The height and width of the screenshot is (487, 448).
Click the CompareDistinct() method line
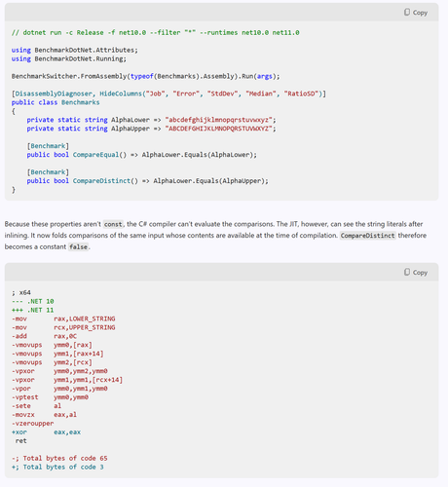click(x=147, y=181)
